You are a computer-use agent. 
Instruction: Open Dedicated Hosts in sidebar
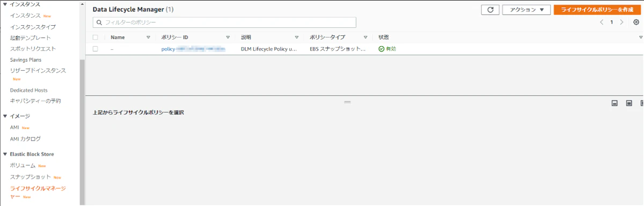pyautogui.click(x=29, y=90)
